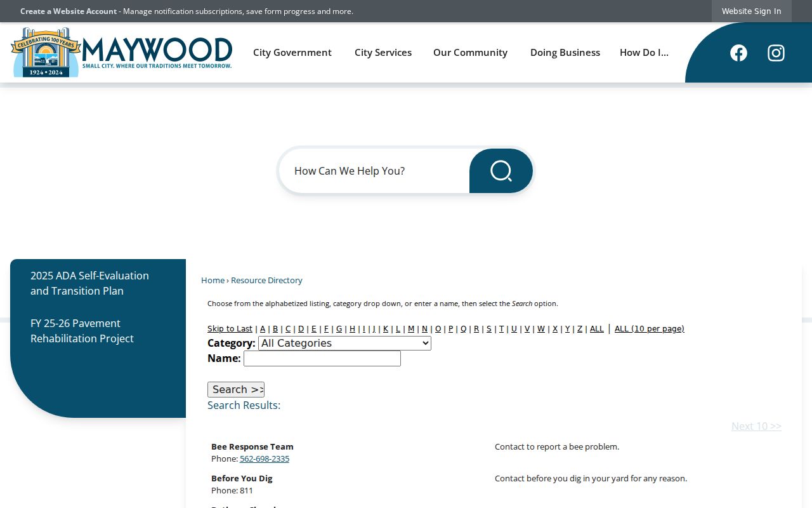Click the Website Sign In button
The height and width of the screenshot is (508, 812).
752,11
